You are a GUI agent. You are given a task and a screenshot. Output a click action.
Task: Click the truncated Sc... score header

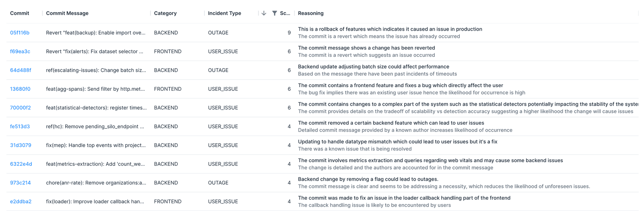coord(285,13)
